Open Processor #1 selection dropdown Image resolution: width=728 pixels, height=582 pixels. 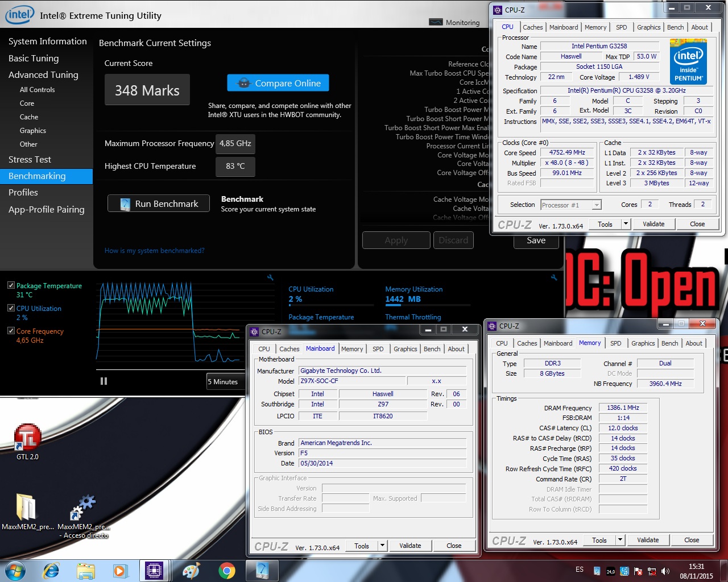[571, 205]
